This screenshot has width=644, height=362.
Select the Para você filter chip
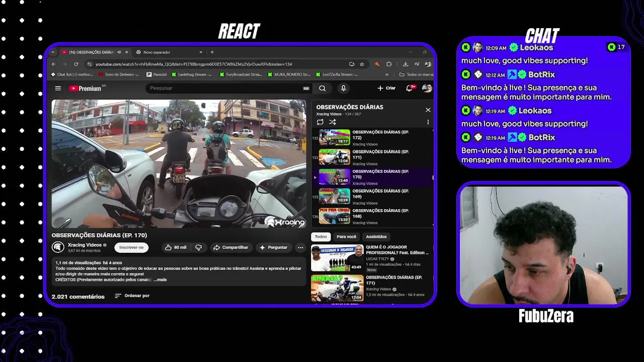(346, 236)
